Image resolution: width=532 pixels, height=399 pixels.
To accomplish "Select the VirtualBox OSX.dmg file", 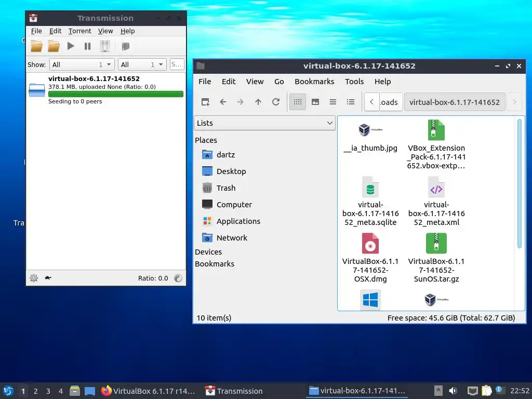I will 370,258.
